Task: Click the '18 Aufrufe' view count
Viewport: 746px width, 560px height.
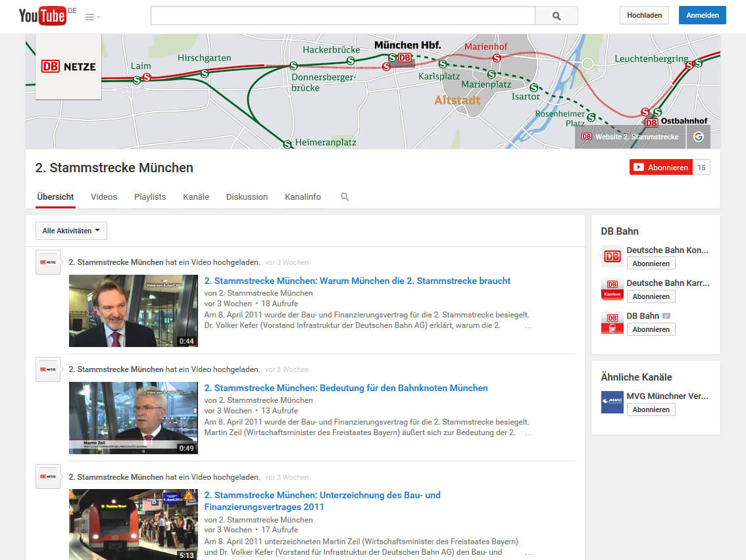Action: pyautogui.click(x=280, y=304)
